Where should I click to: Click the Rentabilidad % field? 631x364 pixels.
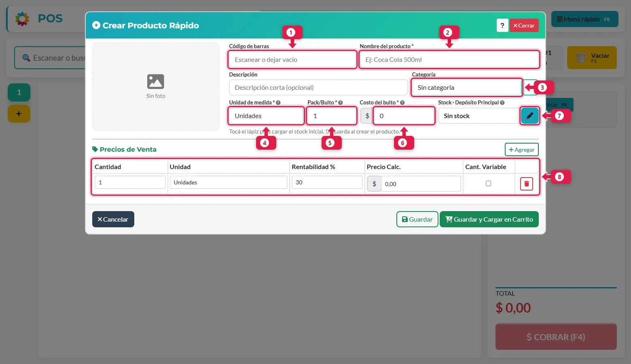pyautogui.click(x=327, y=182)
